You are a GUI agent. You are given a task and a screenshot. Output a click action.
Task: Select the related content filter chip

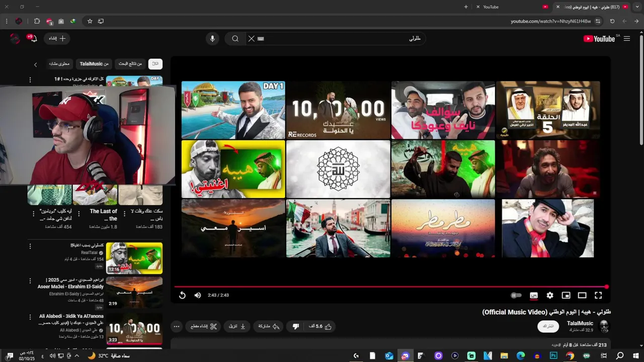point(59,64)
